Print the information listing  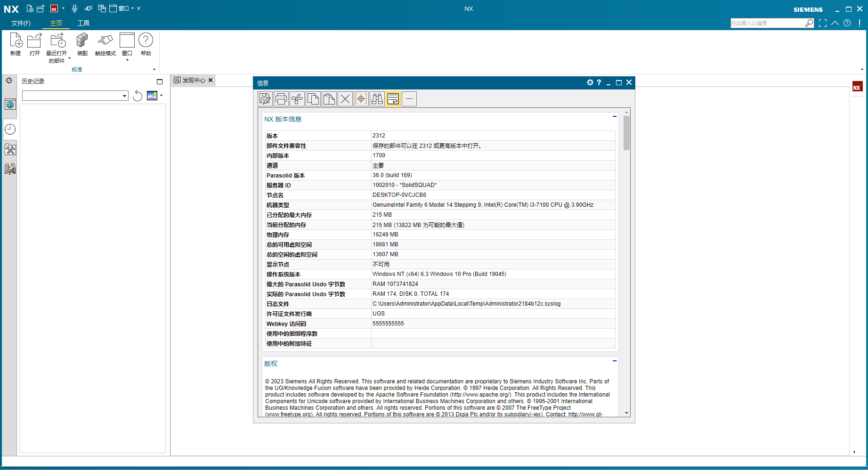point(281,98)
